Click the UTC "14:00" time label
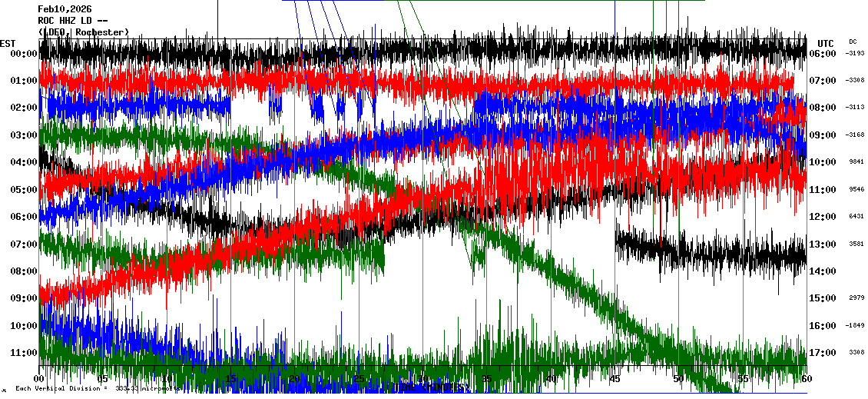868x399 pixels. point(823,271)
